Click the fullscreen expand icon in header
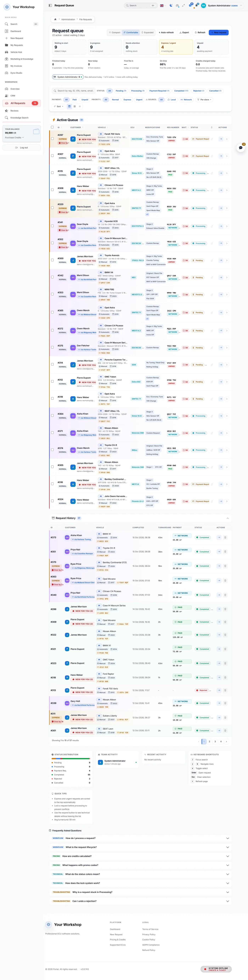248x980 pixels. pyautogui.click(x=183, y=6)
